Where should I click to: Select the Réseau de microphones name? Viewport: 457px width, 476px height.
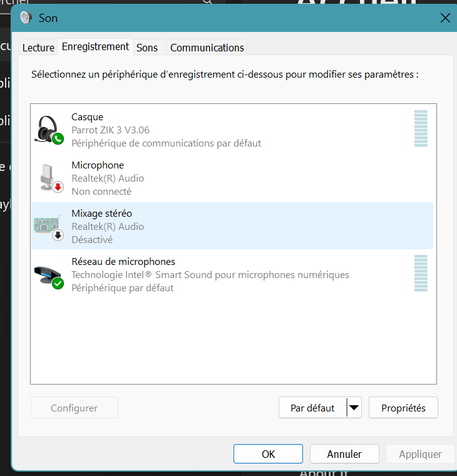[123, 262]
